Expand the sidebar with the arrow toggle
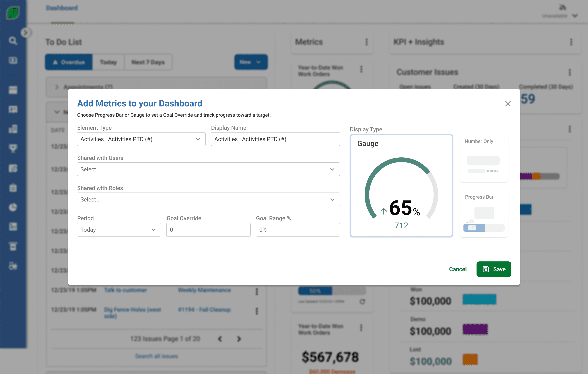 pyautogui.click(x=25, y=33)
